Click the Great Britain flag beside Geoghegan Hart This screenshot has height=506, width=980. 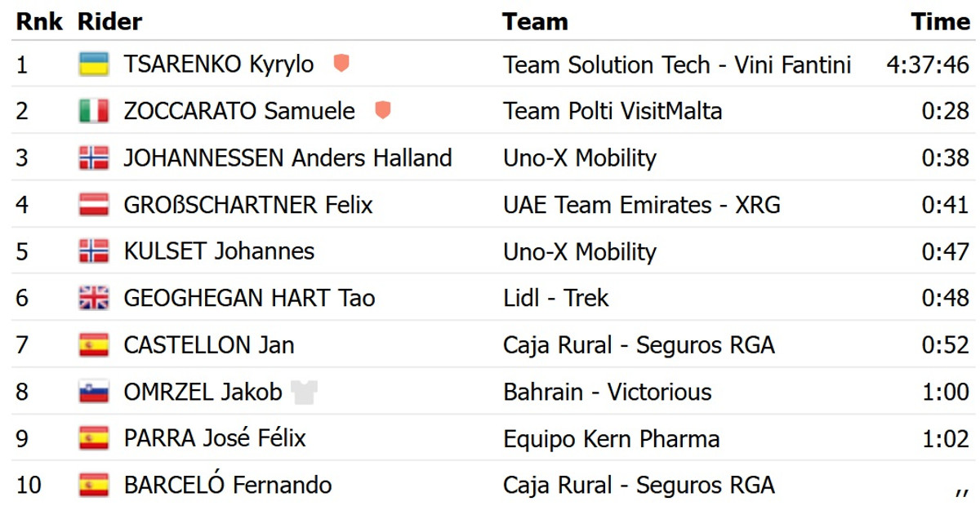click(94, 298)
